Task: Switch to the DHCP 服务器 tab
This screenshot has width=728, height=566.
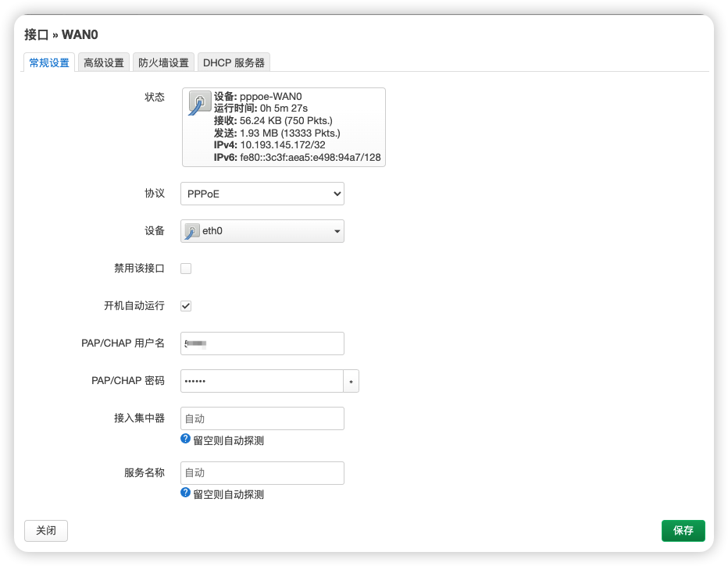Action: coord(232,62)
